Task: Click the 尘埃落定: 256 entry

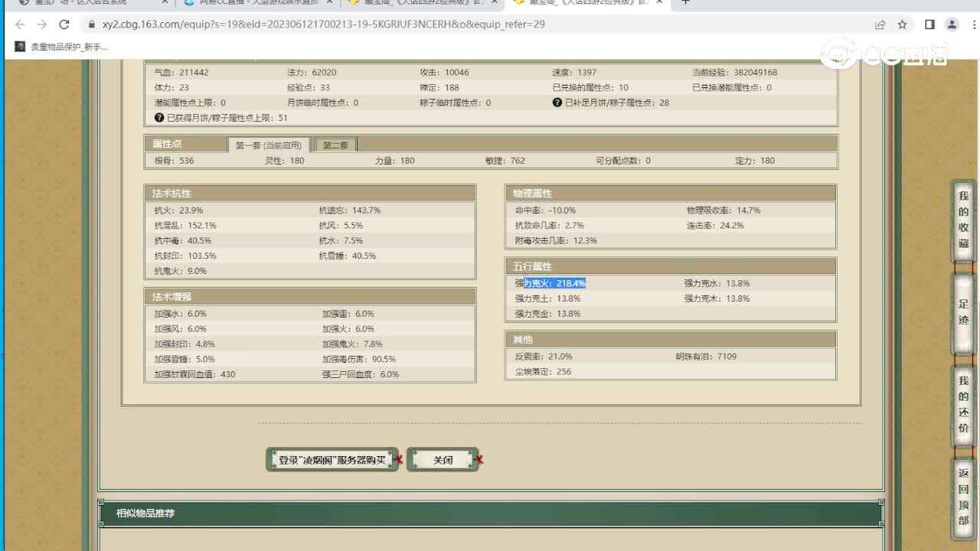Action: 544,372
